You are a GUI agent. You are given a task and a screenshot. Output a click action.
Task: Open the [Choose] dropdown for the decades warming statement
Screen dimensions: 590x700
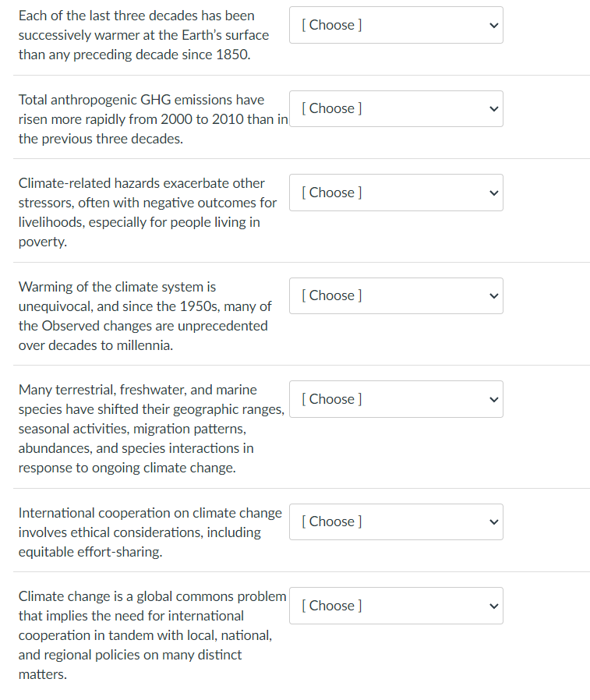[396, 25]
